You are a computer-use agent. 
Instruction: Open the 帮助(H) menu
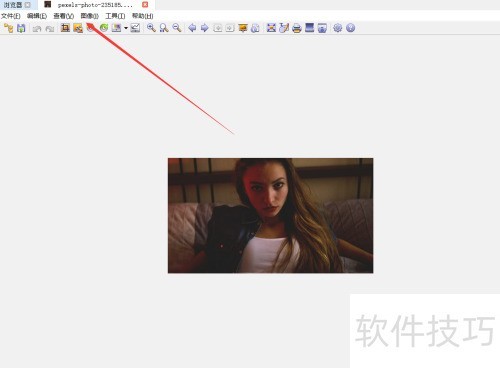(x=143, y=16)
